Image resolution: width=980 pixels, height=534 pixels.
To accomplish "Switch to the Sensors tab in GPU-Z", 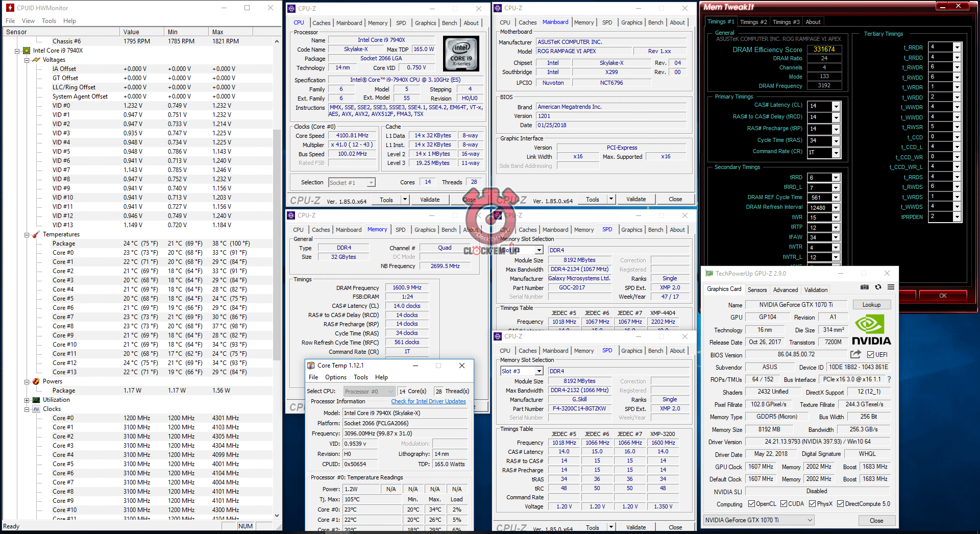I will pos(757,290).
